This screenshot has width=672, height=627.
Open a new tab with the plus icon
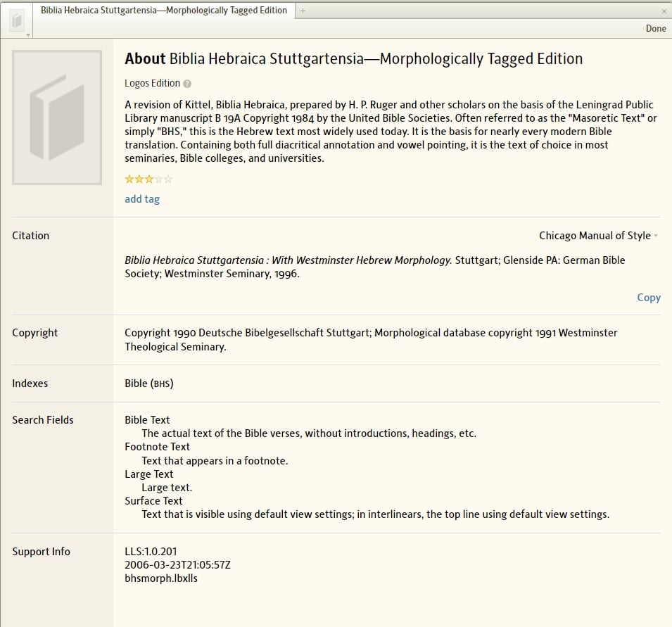tap(303, 11)
